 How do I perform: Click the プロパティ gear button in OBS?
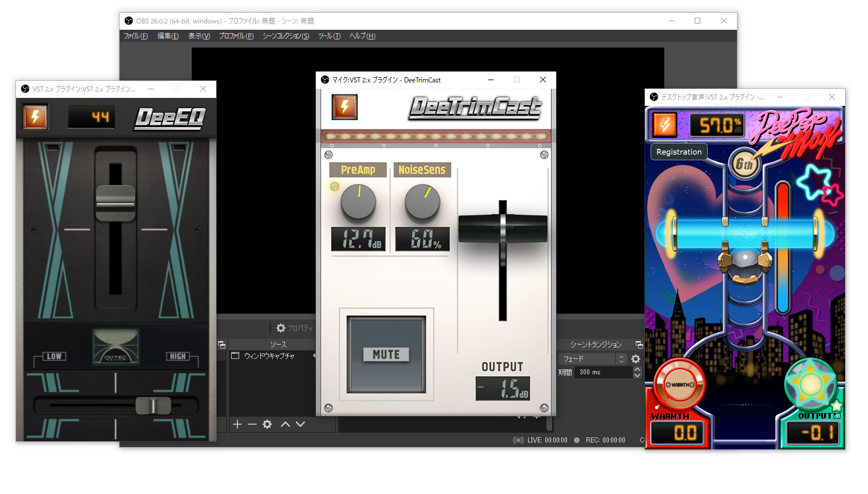click(294, 328)
